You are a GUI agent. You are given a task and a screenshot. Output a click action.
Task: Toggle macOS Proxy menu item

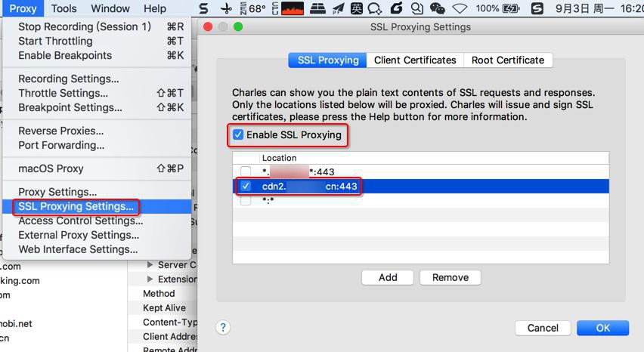click(x=97, y=168)
